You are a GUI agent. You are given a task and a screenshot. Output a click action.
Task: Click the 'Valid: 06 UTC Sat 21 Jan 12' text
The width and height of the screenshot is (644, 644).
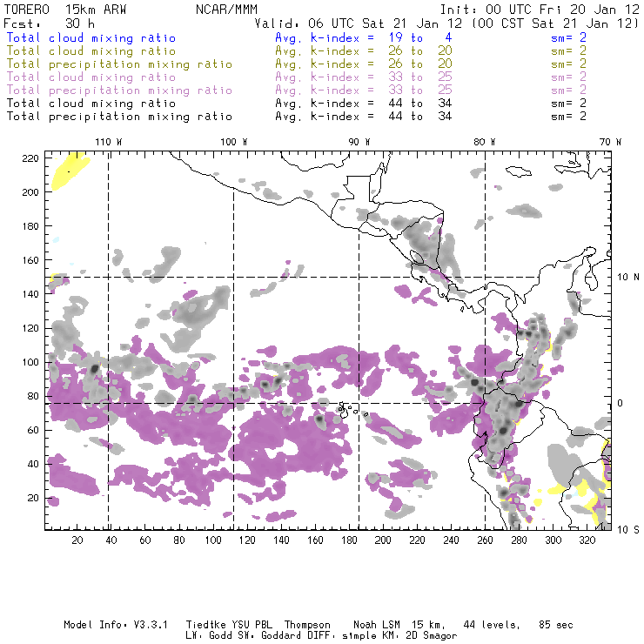click(359, 23)
